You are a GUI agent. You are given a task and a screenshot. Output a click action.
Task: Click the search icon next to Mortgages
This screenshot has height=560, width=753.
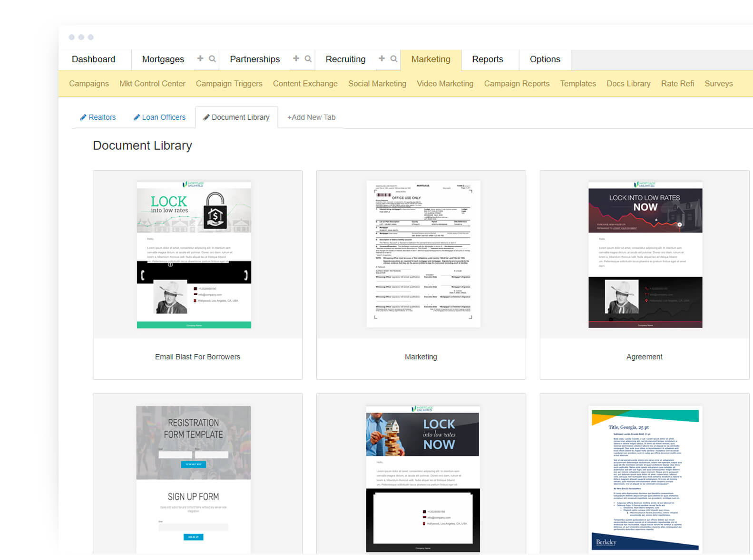(212, 59)
